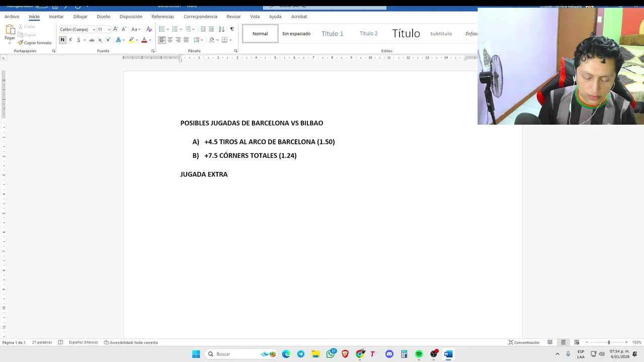Open Fuente dialog launcher

coord(153,51)
